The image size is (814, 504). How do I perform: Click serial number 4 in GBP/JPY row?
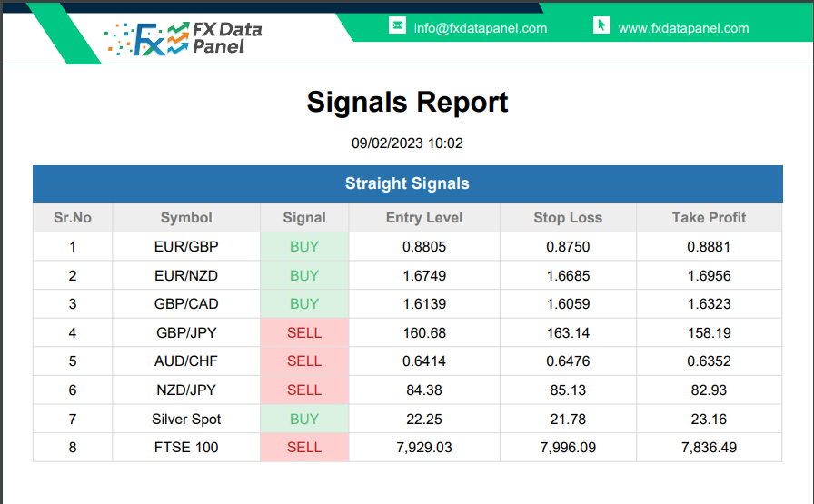pos(73,332)
